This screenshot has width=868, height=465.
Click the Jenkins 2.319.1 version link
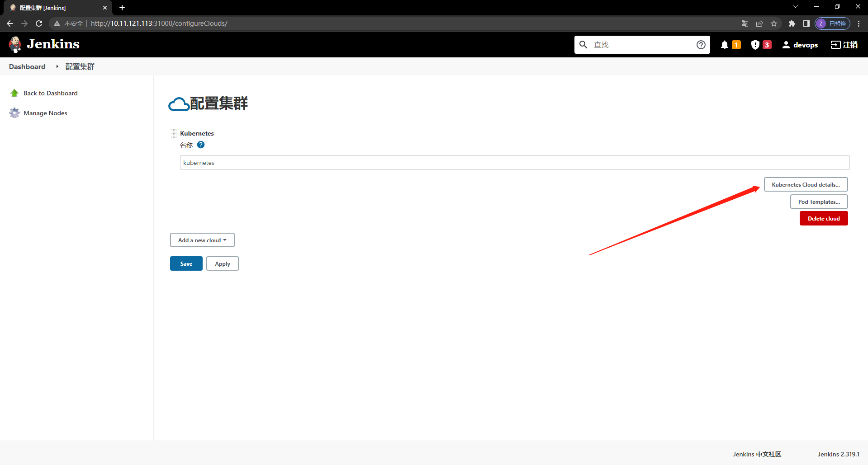[x=839, y=454]
